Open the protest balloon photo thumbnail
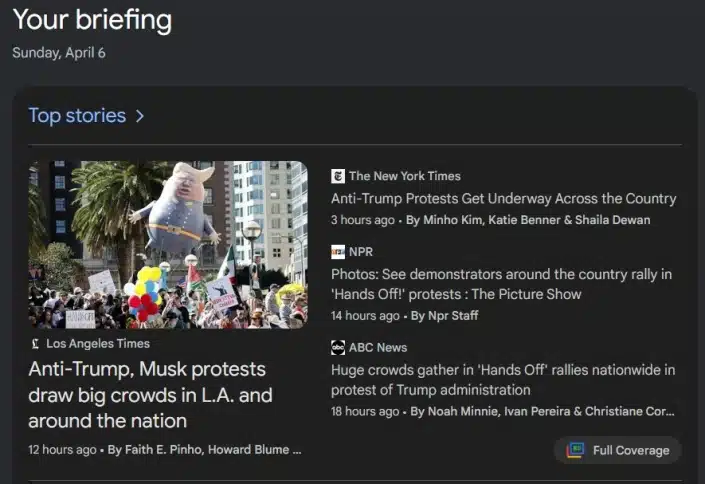The height and width of the screenshot is (484, 705). (x=168, y=245)
